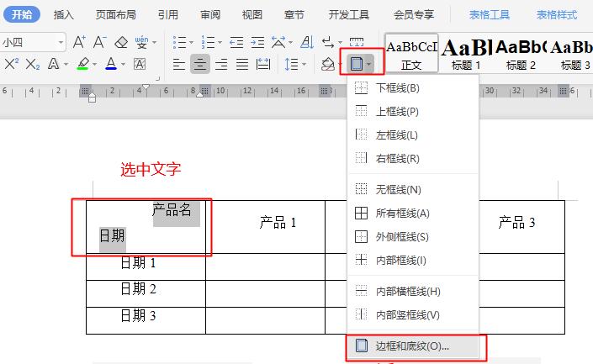Select 内部横框线(H) menu item
The image size is (593, 364).
tap(413, 291)
